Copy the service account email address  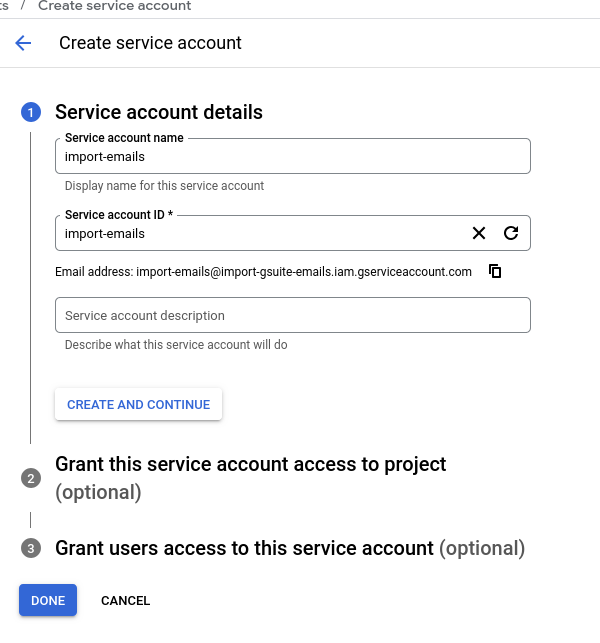(x=495, y=271)
